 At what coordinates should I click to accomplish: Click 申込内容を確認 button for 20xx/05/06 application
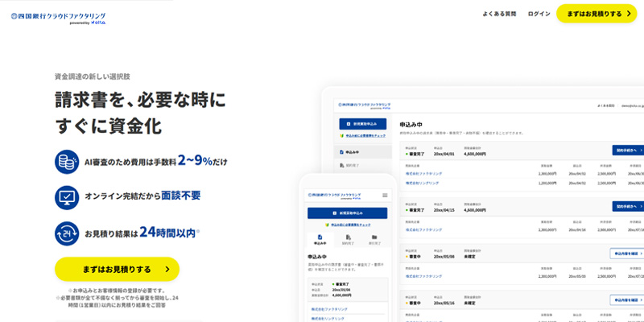tap(627, 254)
